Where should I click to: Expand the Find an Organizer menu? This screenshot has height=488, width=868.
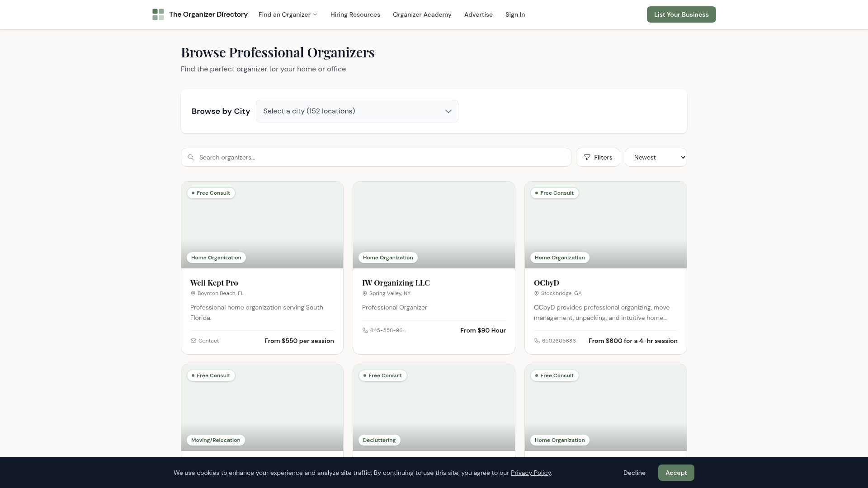[x=288, y=14]
